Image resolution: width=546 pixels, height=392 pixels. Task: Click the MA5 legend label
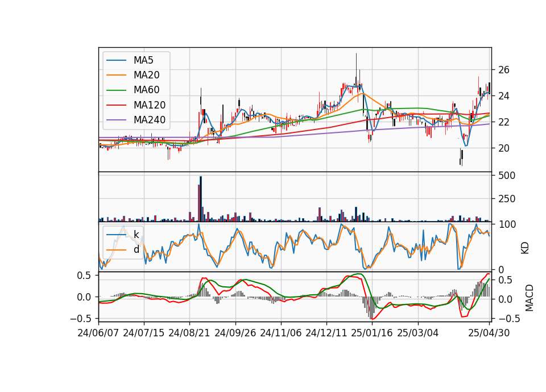point(143,60)
